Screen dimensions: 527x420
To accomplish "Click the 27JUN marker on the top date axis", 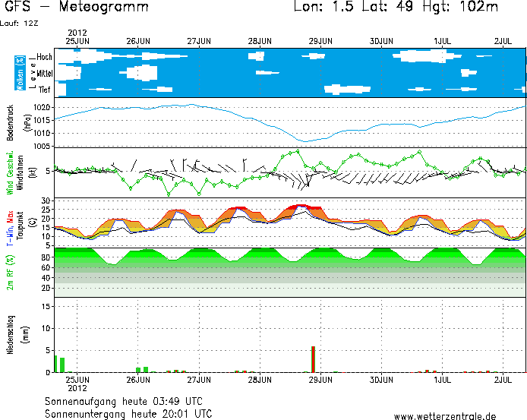I will [x=198, y=40].
